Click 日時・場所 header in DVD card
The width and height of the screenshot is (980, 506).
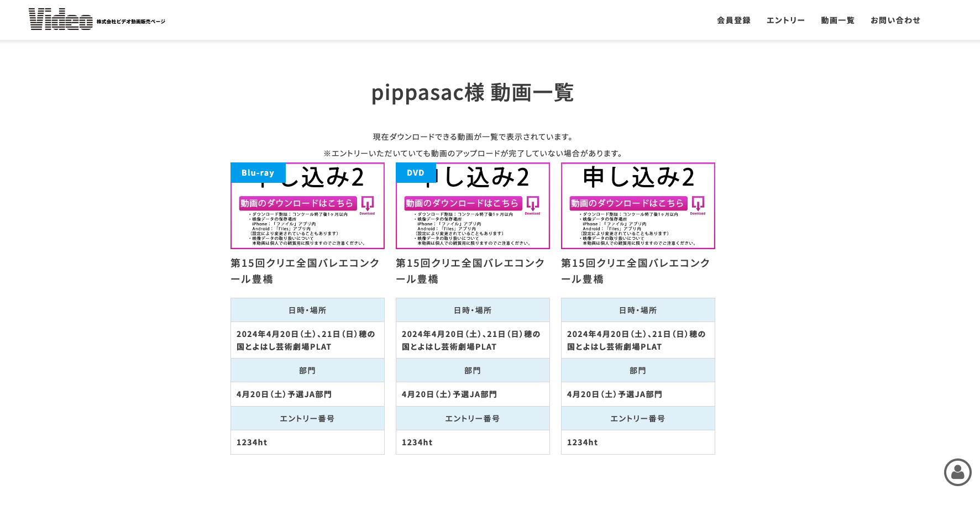point(473,310)
